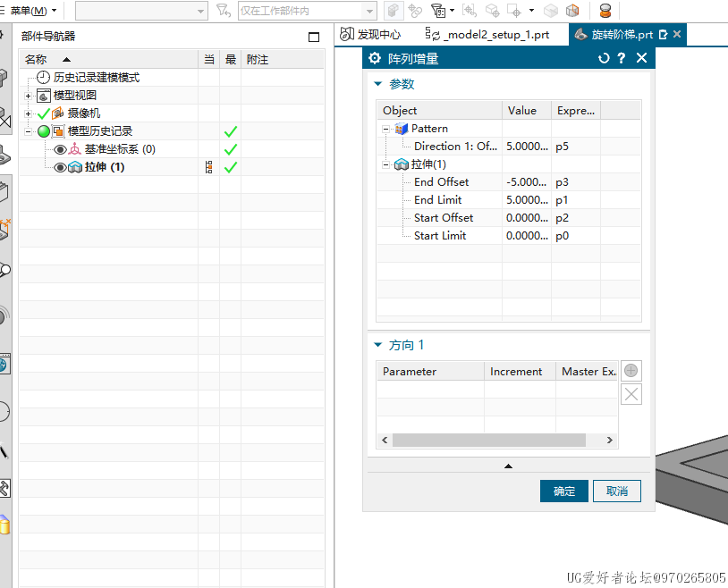Screen dimensions: 728x588
Task: Open the 仅在工作部件内 dropdown
Action: click(x=369, y=11)
